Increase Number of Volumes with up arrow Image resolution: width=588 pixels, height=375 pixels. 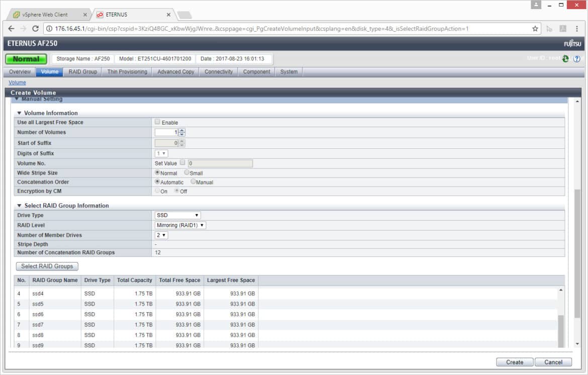coord(182,131)
